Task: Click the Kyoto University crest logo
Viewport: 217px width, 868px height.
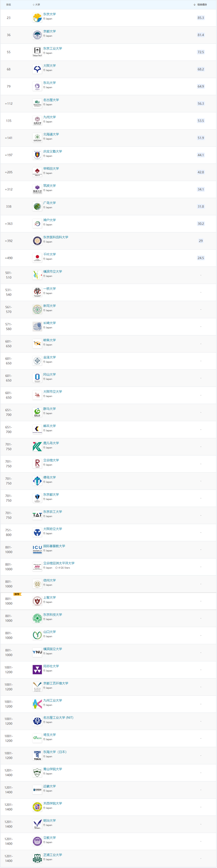Action: tap(37, 35)
